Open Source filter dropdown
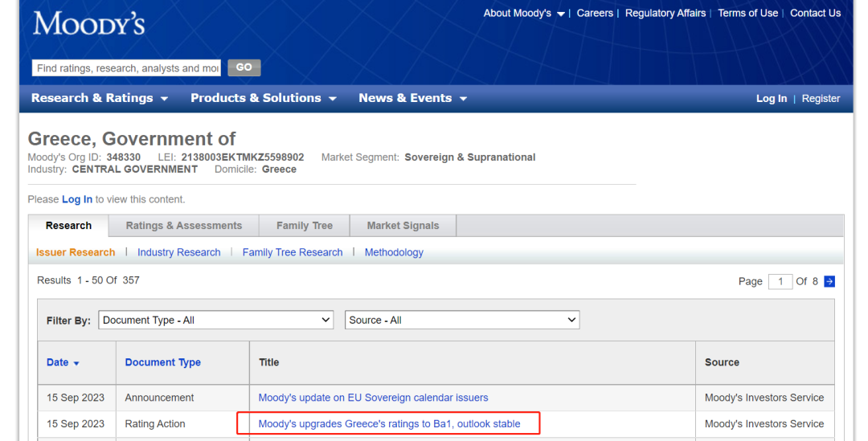The height and width of the screenshot is (441, 868). [x=462, y=320]
